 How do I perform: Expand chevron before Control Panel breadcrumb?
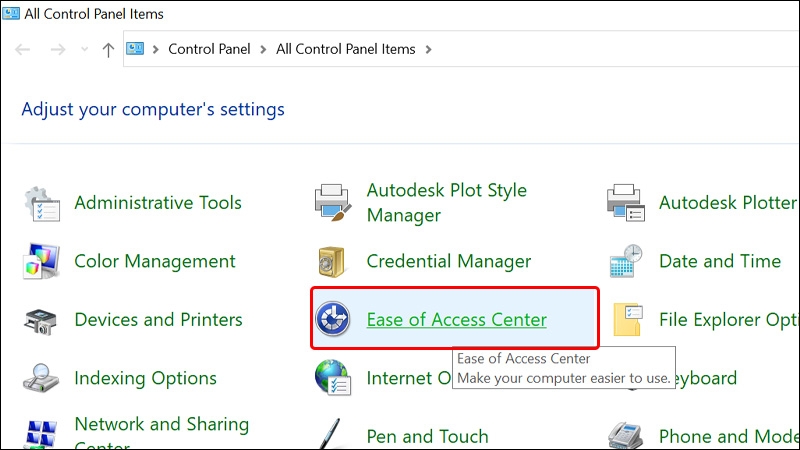[x=156, y=49]
